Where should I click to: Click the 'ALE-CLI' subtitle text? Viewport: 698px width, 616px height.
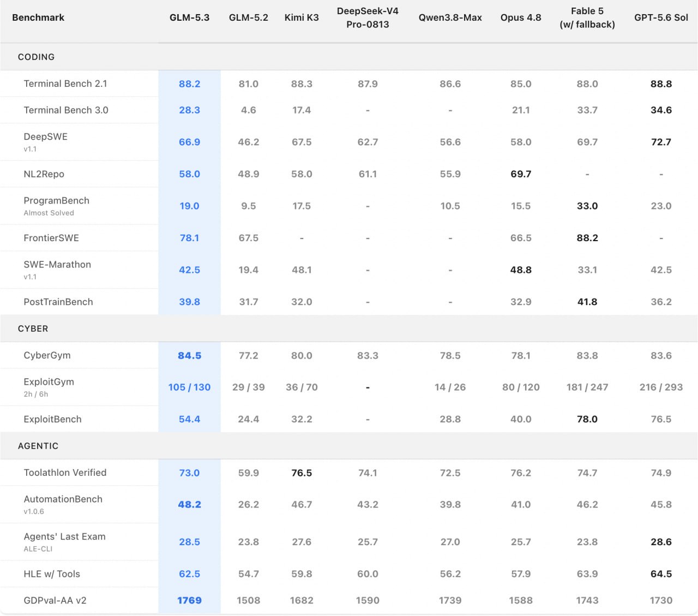(x=38, y=549)
